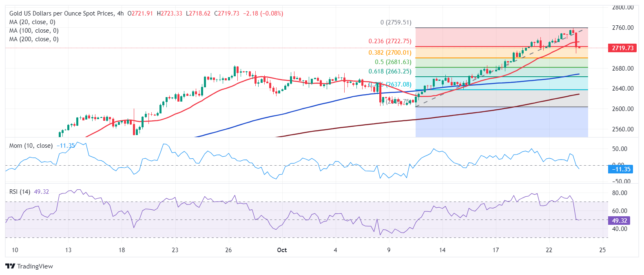Click the purple 49.32 RSI value tag
The height and width of the screenshot is (275, 644).
coord(620,220)
